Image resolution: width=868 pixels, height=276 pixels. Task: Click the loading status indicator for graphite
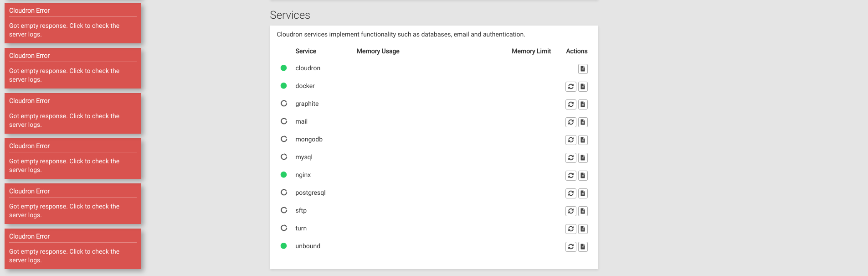pyautogui.click(x=284, y=104)
